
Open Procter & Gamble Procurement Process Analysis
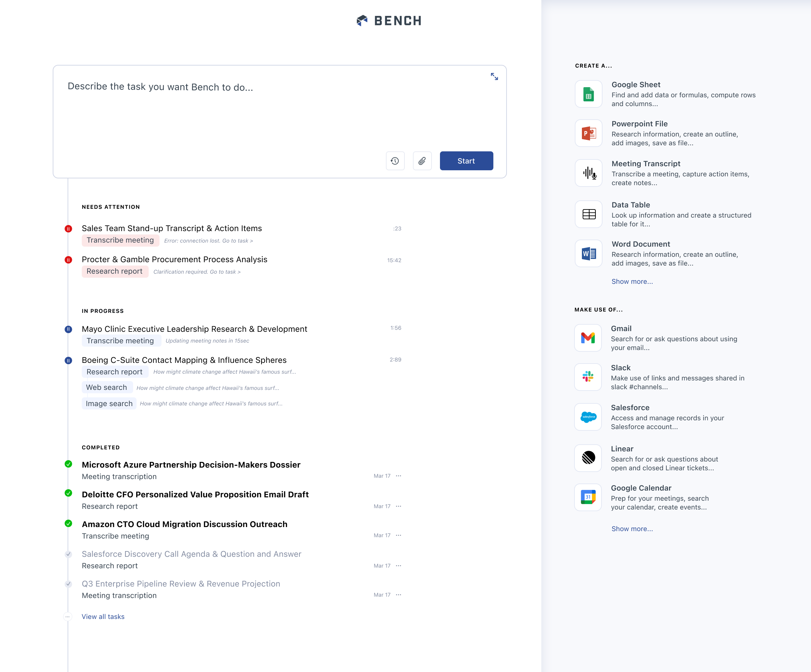tap(175, 259)
